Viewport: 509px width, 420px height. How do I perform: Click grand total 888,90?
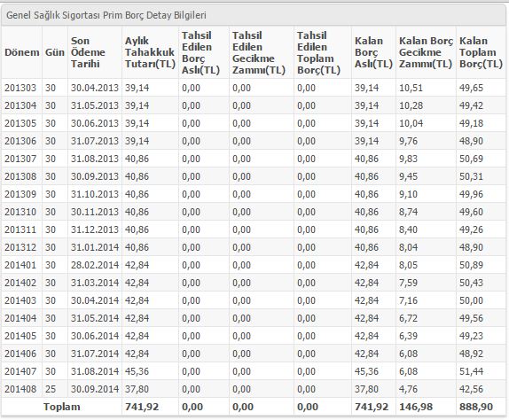476,407
